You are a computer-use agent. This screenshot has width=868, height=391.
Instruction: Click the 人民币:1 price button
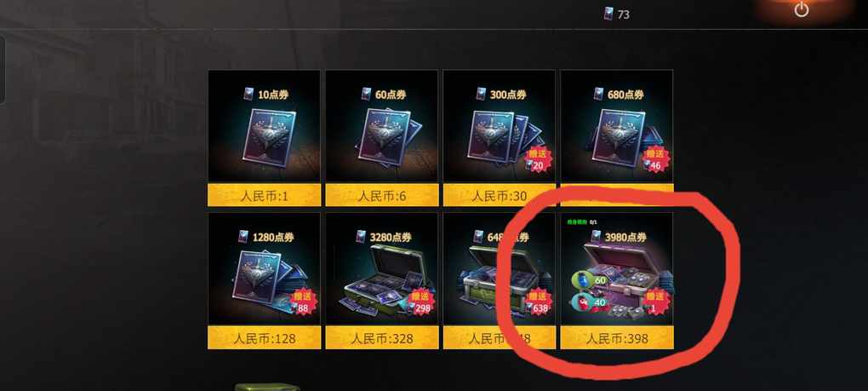click(x=264, y=196)
